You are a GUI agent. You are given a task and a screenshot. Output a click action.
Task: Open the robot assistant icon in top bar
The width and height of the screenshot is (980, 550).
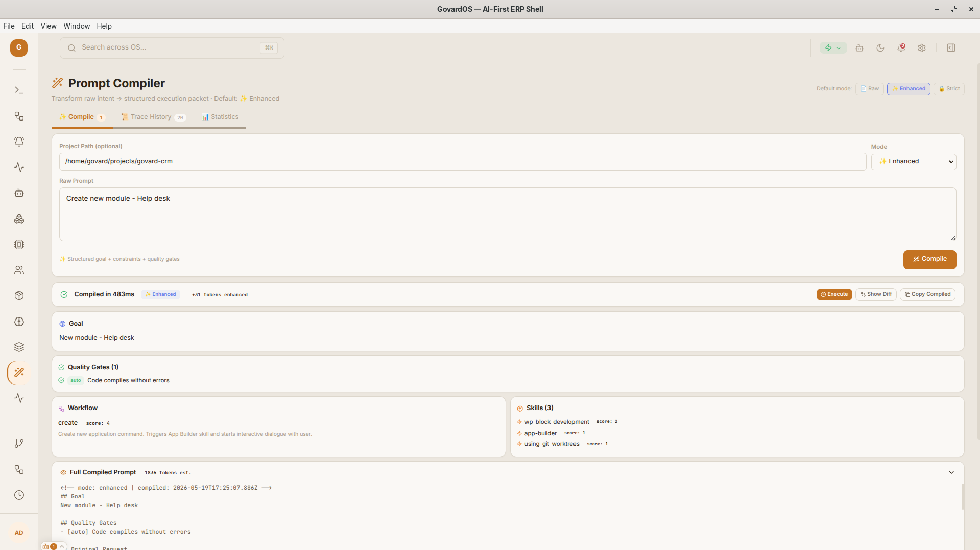pyautogui.click(x=859, y=48)
